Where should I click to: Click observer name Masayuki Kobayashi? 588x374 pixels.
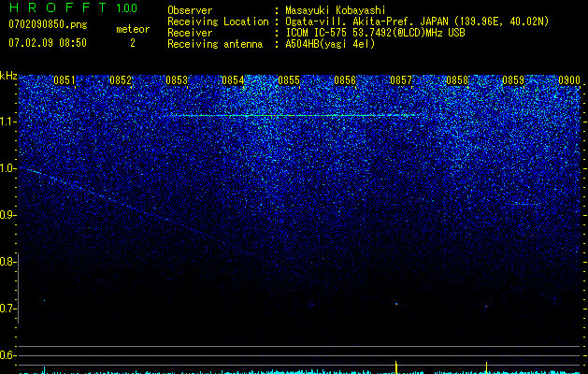point(336,10)
